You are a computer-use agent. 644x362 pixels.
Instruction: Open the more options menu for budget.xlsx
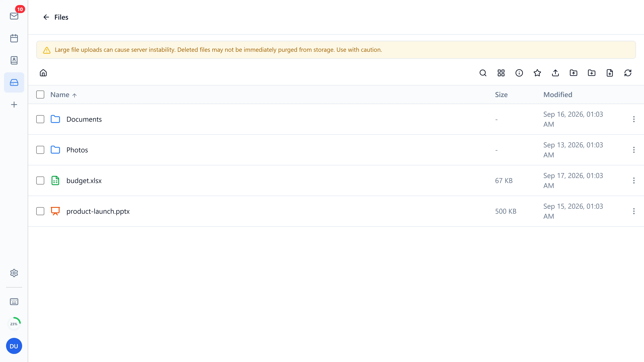pyautogui.click(x=634, y=180)
